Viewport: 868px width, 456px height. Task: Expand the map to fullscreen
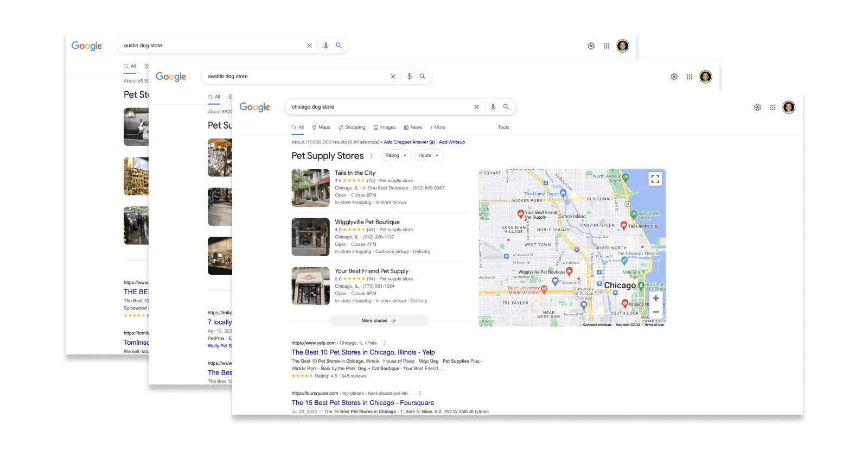tap(655, 179)
